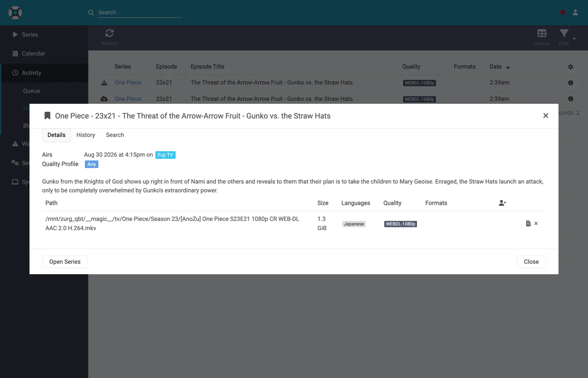This screenshot has height=378, width=588.
Task: Sort by the Date column header
Action: tap(499, 67)
